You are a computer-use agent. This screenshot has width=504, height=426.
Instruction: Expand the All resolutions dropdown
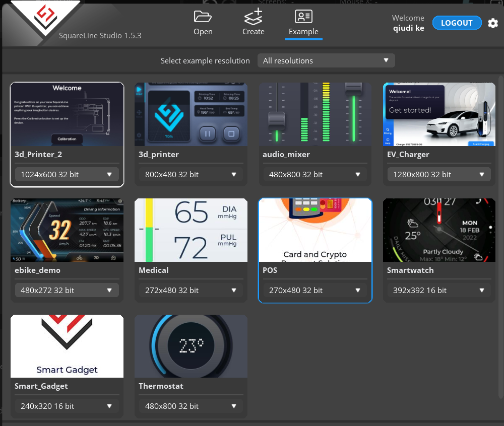(x=326, y=60)
